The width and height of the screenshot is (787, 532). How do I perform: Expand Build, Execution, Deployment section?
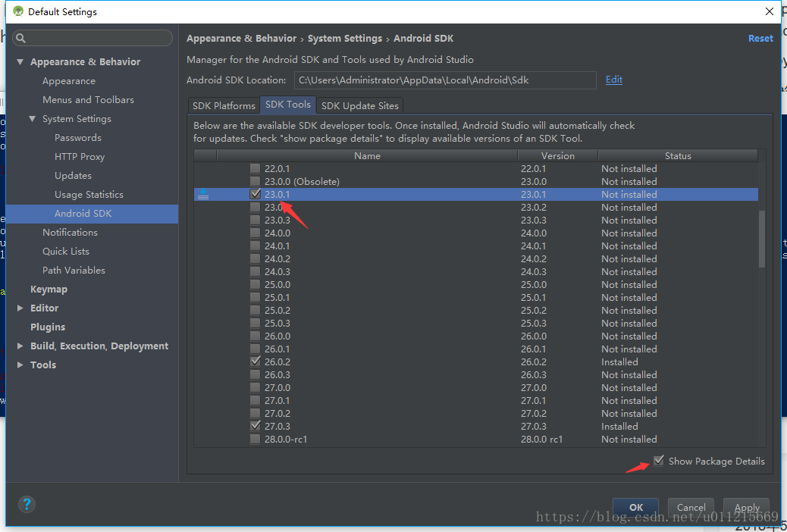click(20, 346)
